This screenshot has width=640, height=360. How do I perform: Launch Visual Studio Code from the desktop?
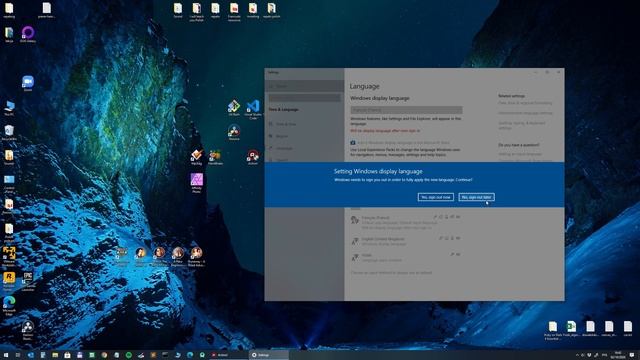coord(253,109)
